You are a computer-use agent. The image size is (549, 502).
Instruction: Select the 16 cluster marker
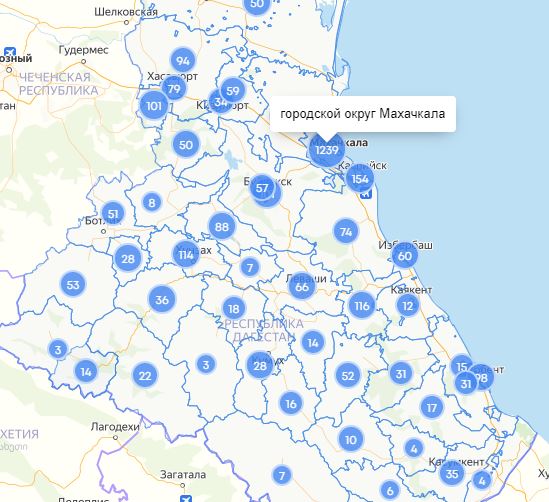coord(291,404)
